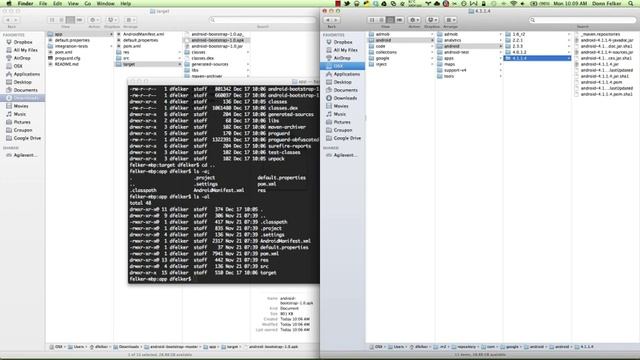Switch target window to Cover Flow view
The width and height of the screenshot is (640, 360).
[x=80, y=20]
